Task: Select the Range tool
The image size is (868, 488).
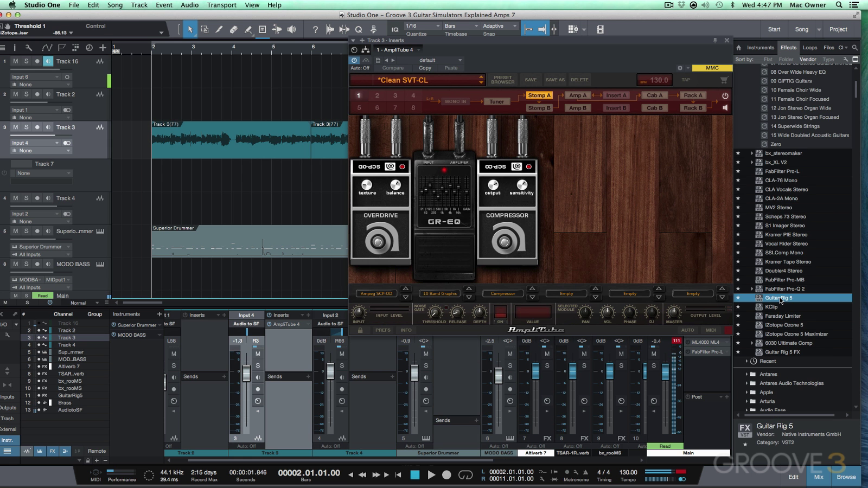Action: click(x=205, y=29)
